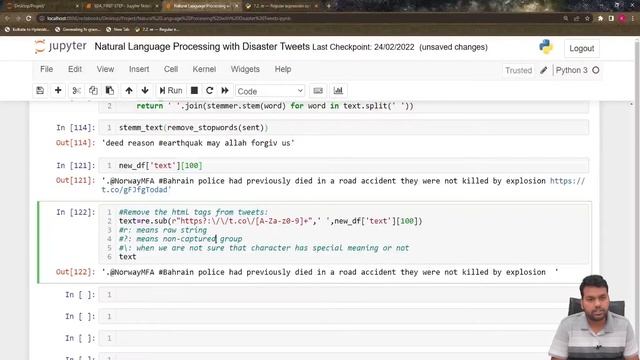Click the bar chart toolbar icon

(x=338, y=91)
